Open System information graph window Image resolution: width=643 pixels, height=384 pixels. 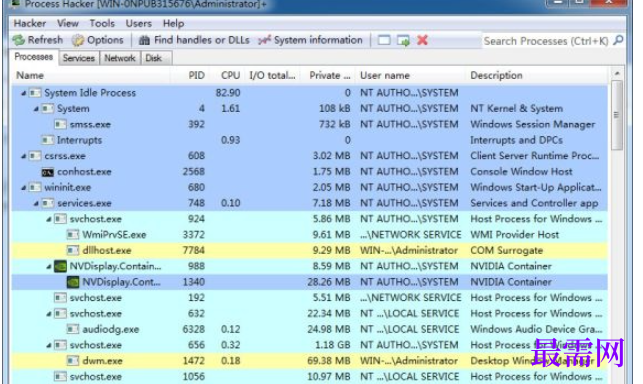[x=310, y=40]
